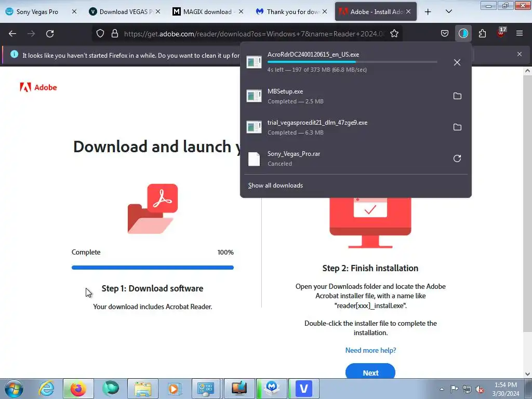Open the taskbar clock showing 1:54 PM
532x399 pixels.
tap(506, 389)
